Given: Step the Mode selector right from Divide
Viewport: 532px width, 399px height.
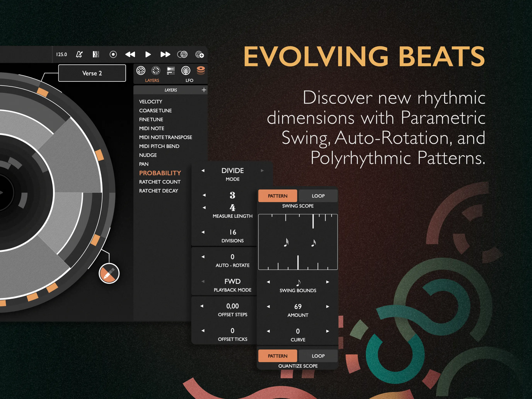Looking at the screenshot, I should tap(262, 171).
